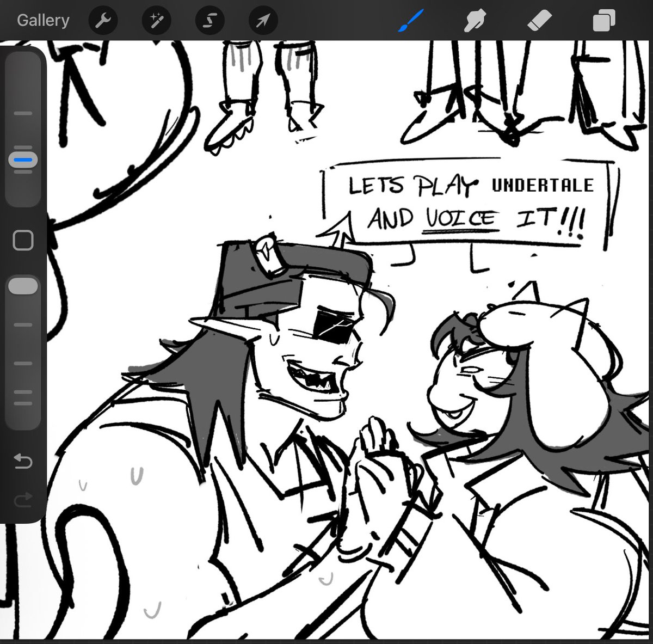Image resolution: width=653 pixels, height=644 pixels.
Task: Adjust the brush opacity slider handle
Action: [x=23, y=286]
